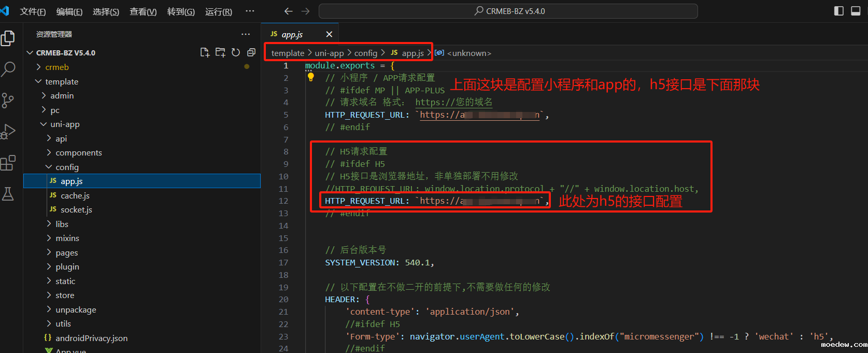
Task: Collapse all folders in explorer
Action: (251, 52)
